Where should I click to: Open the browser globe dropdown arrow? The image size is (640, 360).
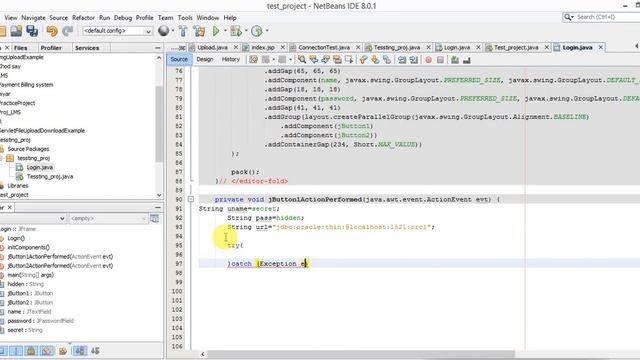pos(173,31)
